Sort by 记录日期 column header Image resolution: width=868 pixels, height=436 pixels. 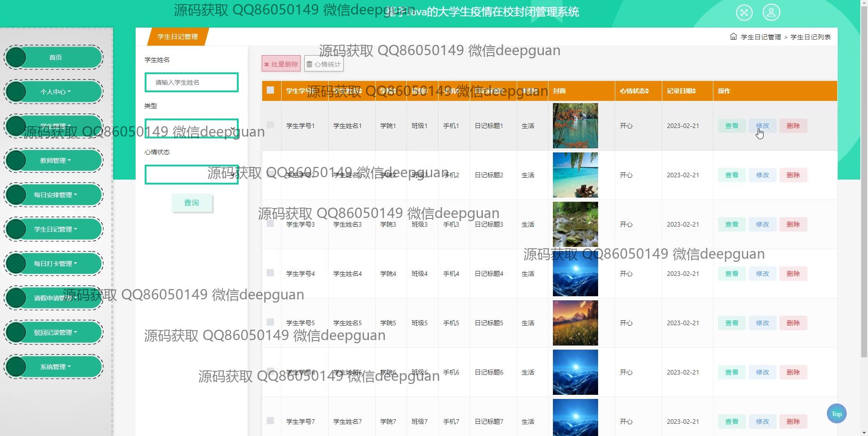pyautogui.click(x=681, y=91)
